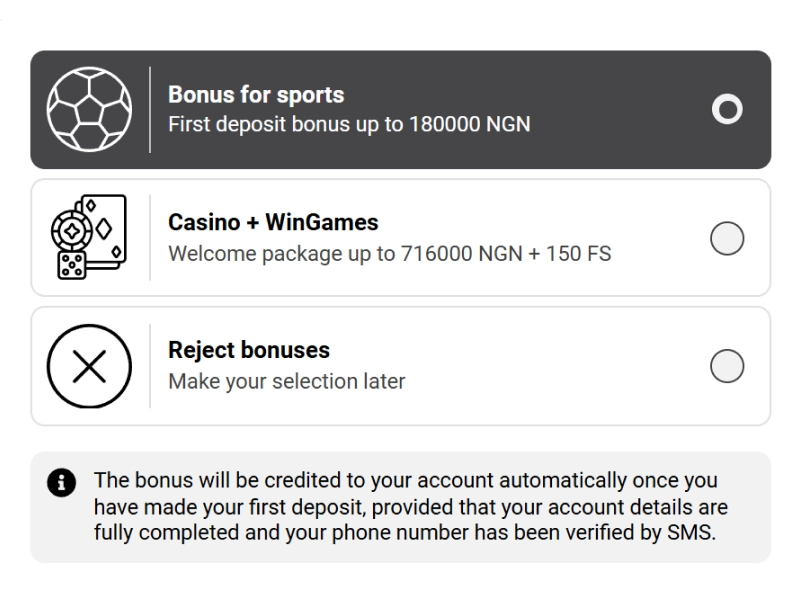This screenshot has height=600, width=800.
Task: Click the dice icon below the cards
Action: tap(72, 264)
